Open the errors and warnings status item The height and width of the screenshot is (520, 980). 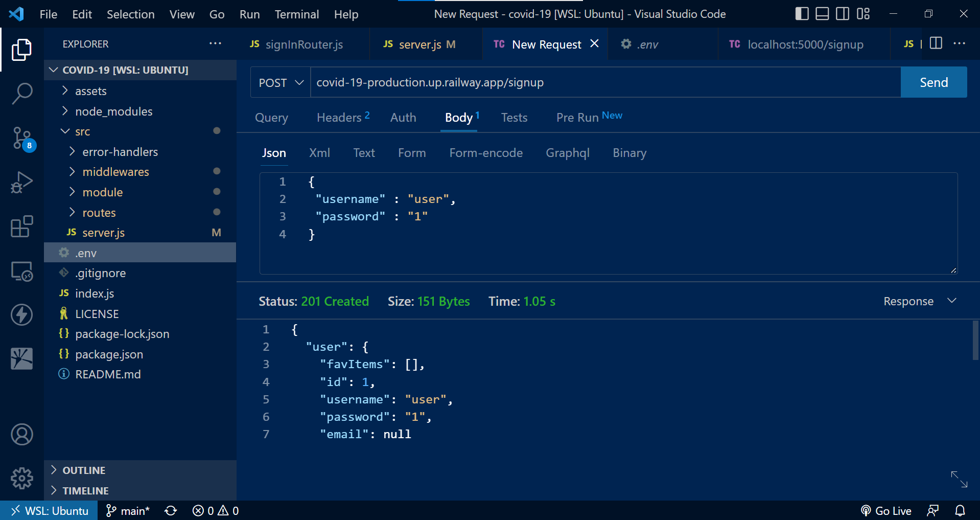click(x=216, y=511)
